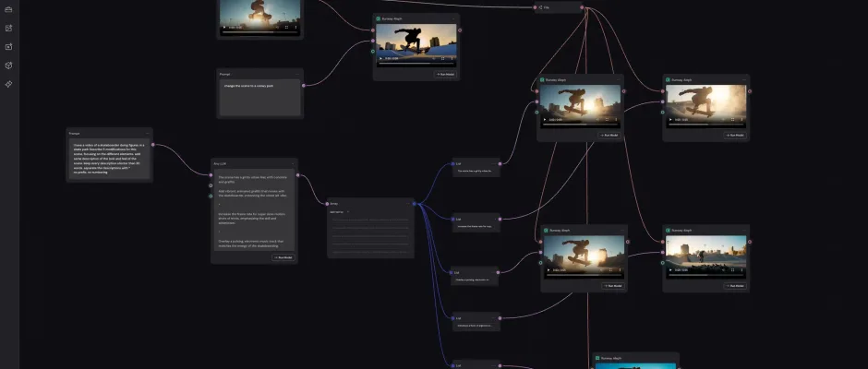Open more options on the blue ramp skater video

tap(452, 58)
